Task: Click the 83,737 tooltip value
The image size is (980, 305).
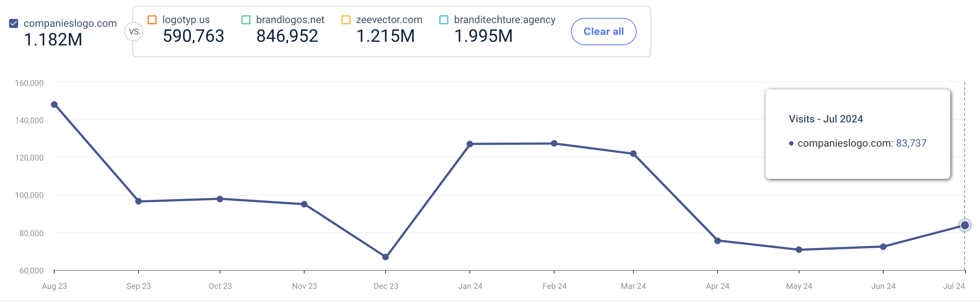Action: [x=911, y=143]
